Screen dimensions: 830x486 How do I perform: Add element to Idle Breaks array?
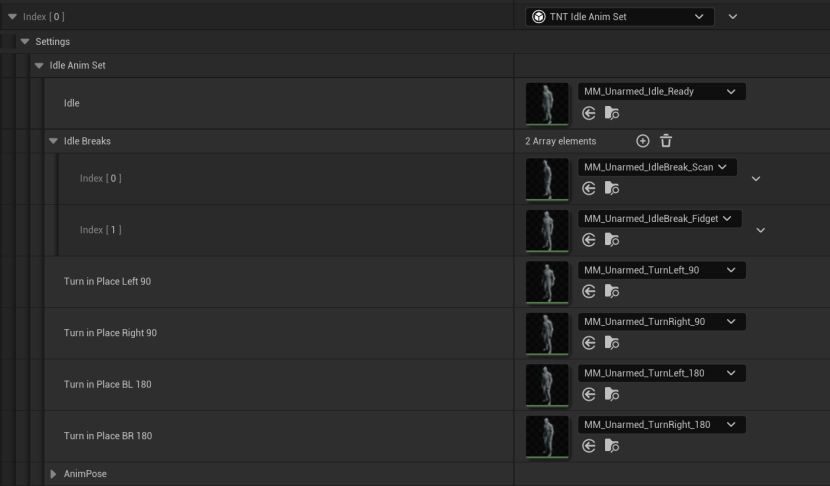click(x=643, y=141)
